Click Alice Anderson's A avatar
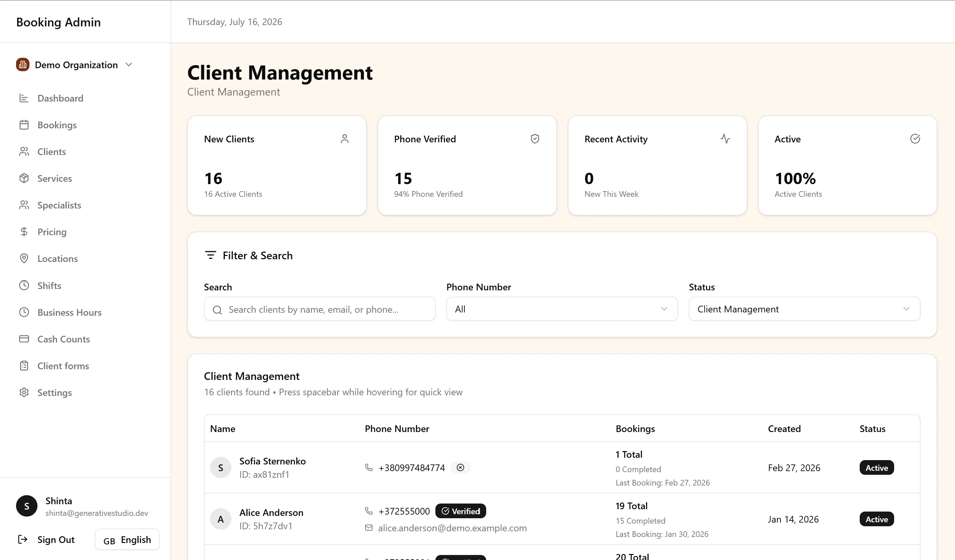 tap(221, 519)
